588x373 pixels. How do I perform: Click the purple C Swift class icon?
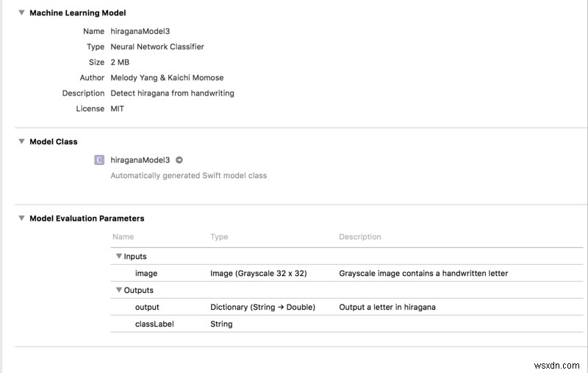pyautogui.click(x=99, y=160)
